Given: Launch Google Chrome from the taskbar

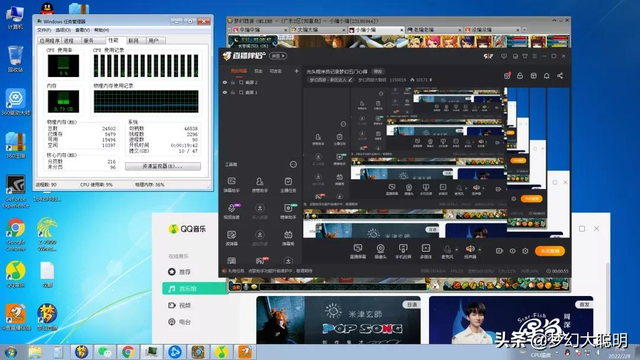Looking at the screenshot, I should pyautogui.click(x=128, y=352).
